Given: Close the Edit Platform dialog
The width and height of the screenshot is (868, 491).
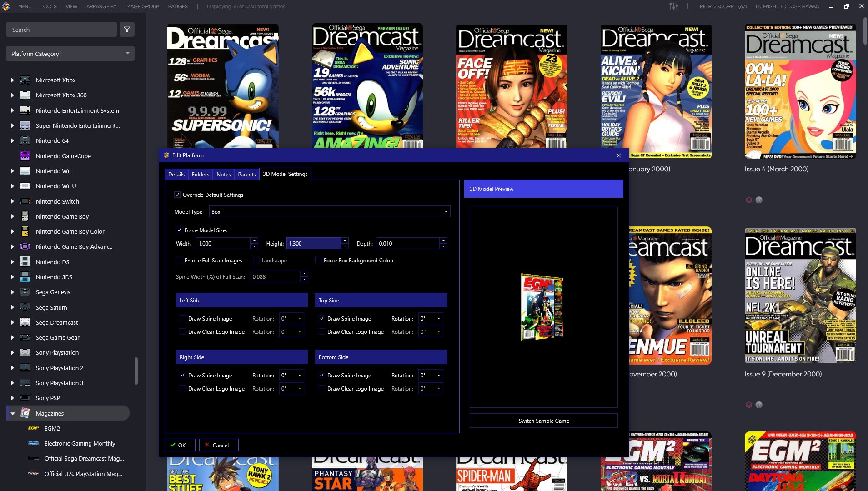Looking at the screenshot, I should [619, 155].
